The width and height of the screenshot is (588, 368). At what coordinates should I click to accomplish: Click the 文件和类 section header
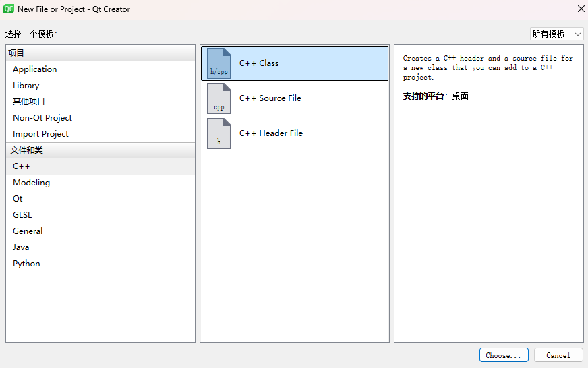pos(100,150)
